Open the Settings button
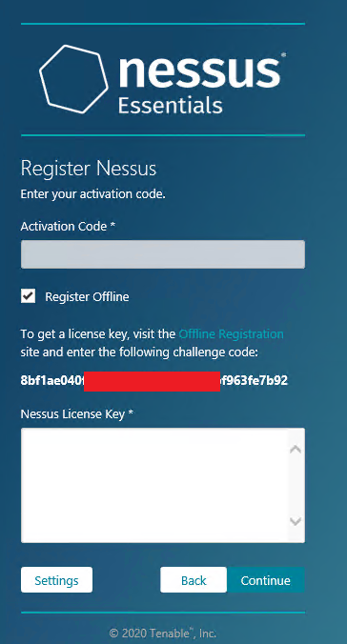Image resolution: width=347 pixels, height=644 pixels. (57, 580)
